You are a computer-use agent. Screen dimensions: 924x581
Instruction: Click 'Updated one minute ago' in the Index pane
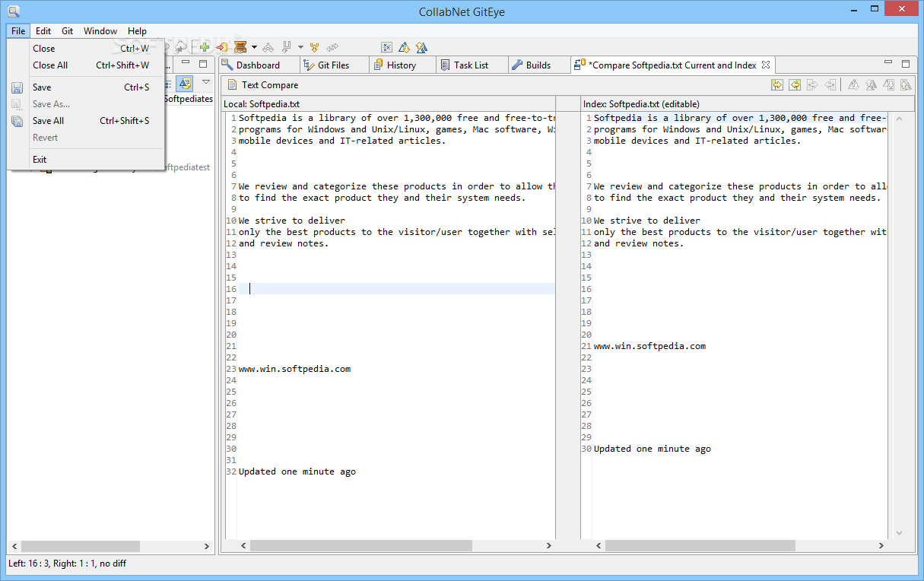click(653, 449)
